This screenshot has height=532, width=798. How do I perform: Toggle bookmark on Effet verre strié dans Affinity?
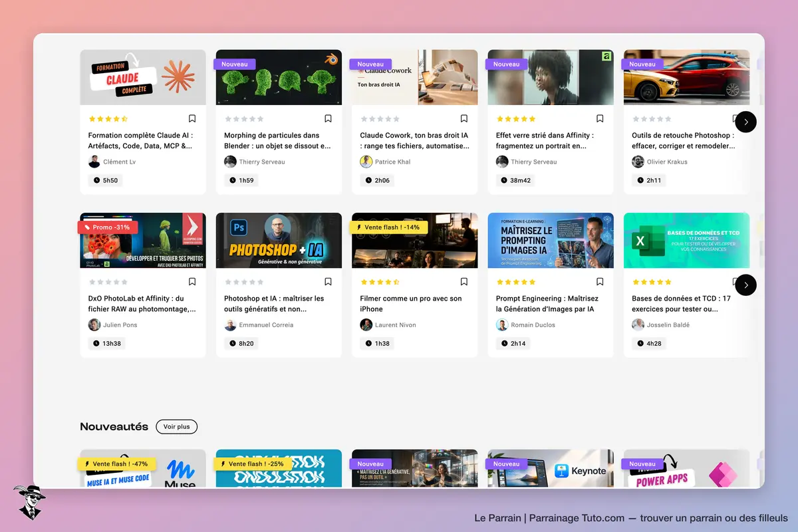(600, 118)
